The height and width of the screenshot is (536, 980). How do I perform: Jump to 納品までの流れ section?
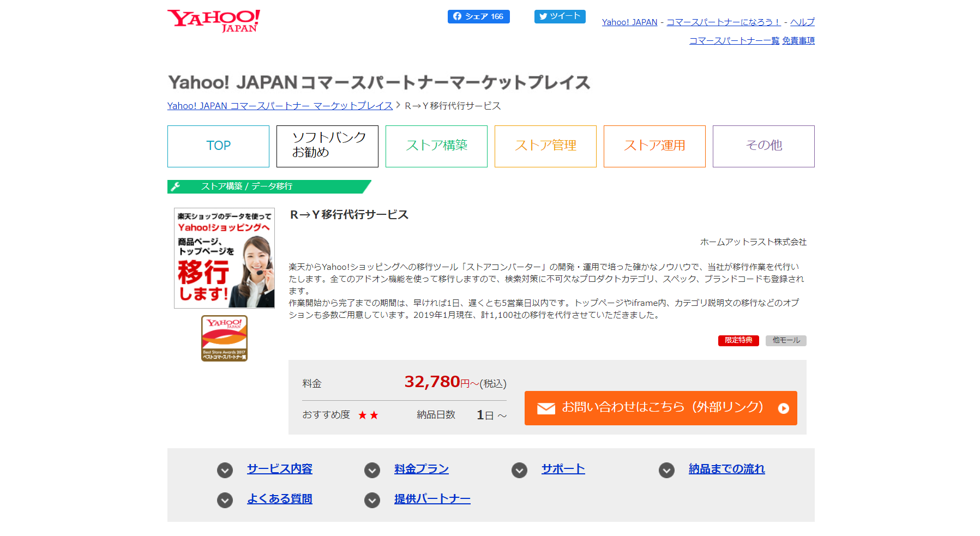coord(726,469)
